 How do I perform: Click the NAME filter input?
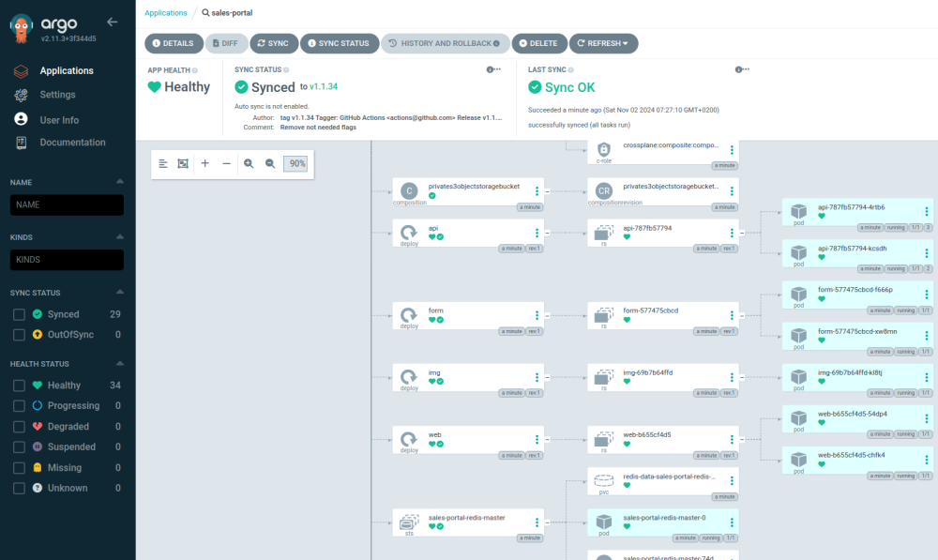(67, 204)
